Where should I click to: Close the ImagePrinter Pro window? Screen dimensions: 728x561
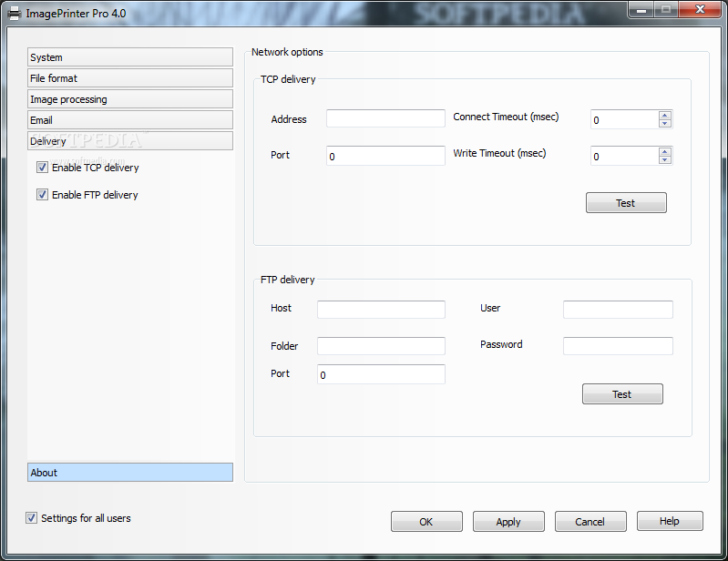point(700,10)
